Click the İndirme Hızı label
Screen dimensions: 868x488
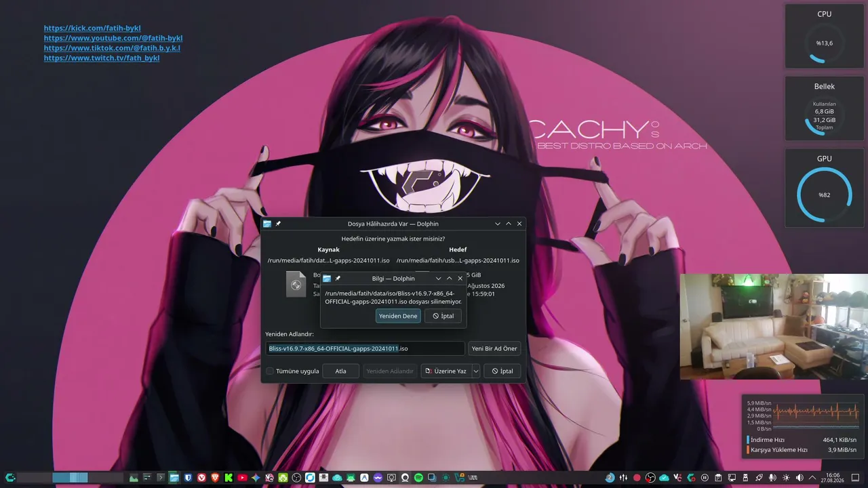pos(768,440)
